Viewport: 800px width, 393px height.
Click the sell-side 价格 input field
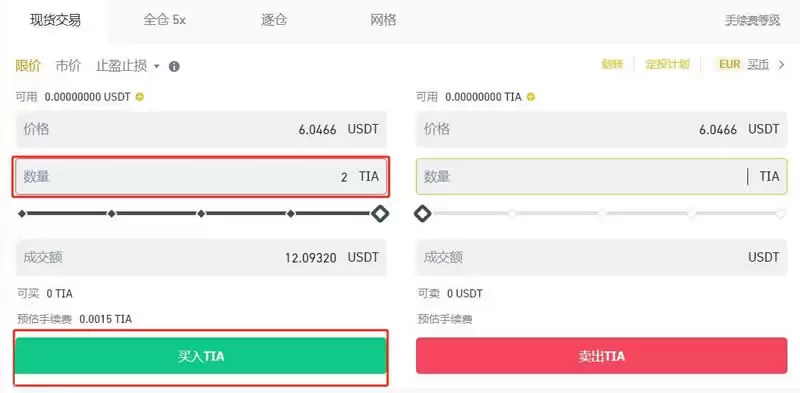click(x=602, y=130)
